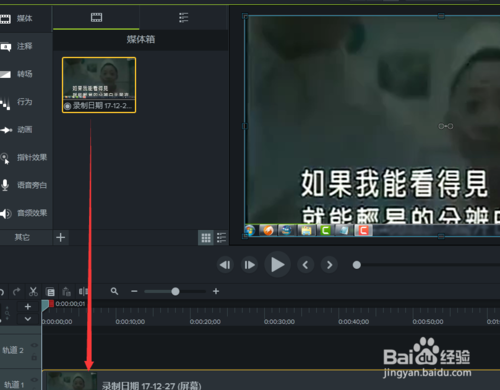500x390 pixels.
Task: Click the ruler at 0:00:20;00
Action: pos(205,322)
